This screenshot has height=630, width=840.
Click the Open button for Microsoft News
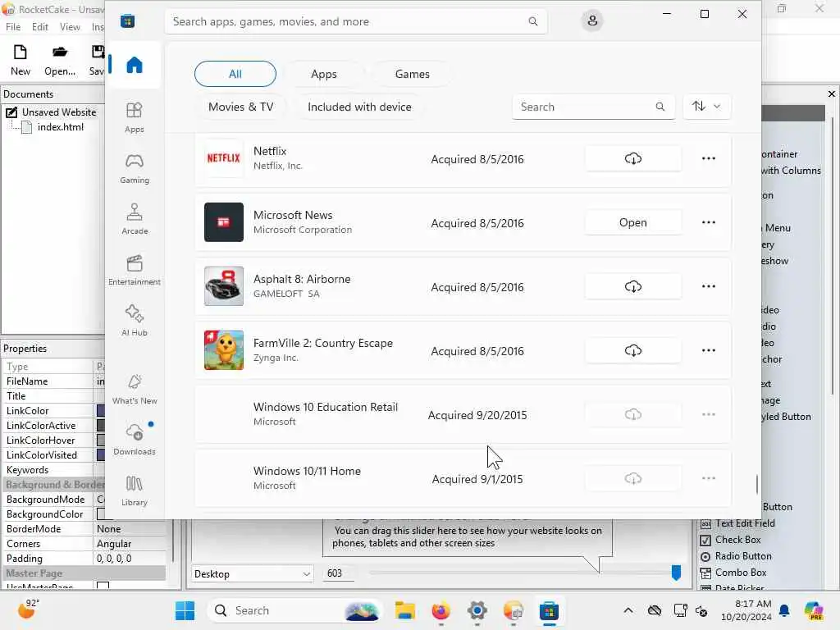(632, 222)
